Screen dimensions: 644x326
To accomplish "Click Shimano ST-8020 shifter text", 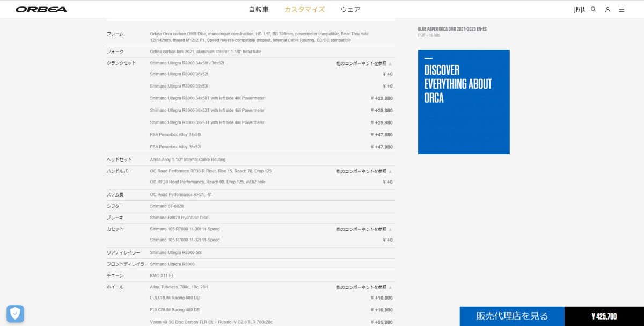I will pyautogui.click(x=166, y=206).
